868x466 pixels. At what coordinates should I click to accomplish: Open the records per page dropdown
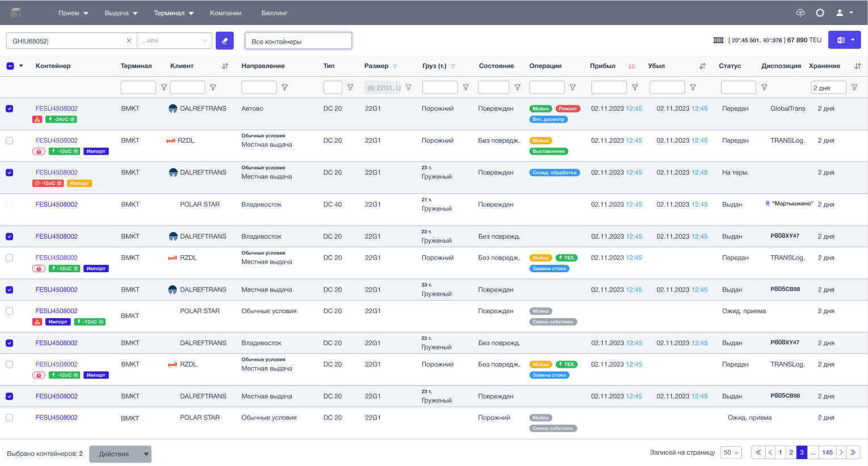[x=731, y=452]
